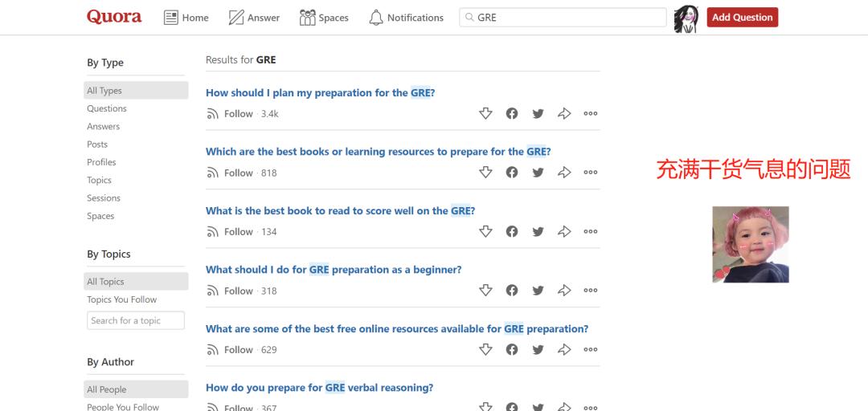Click the GRE search box
The height and width of the screenshot is (411, 868).
pyautogui.click(x=563, y=18)
